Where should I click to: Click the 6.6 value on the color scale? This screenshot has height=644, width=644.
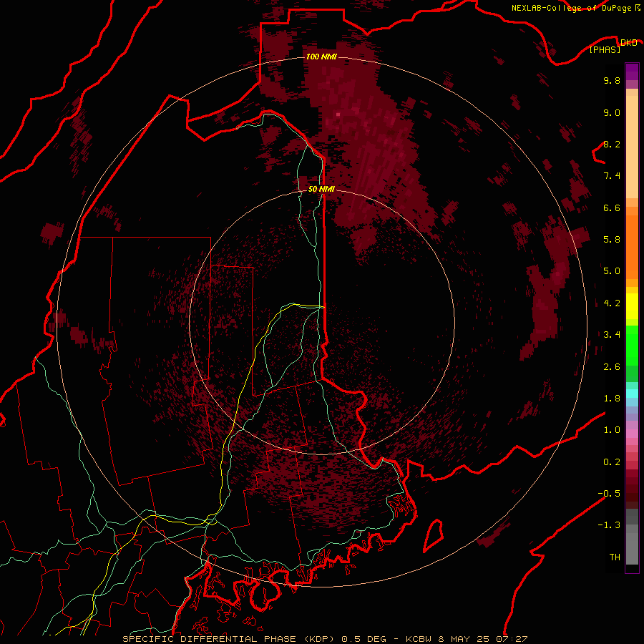(612, 208)
